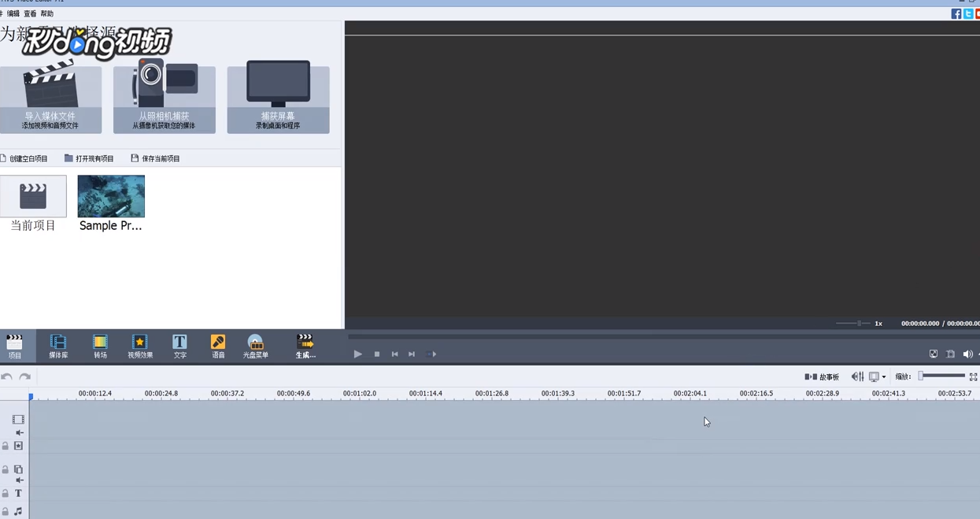Viewport: 980px width, 519px height.
Task: Click the video effects track star icon
Action: pos(18,447)
